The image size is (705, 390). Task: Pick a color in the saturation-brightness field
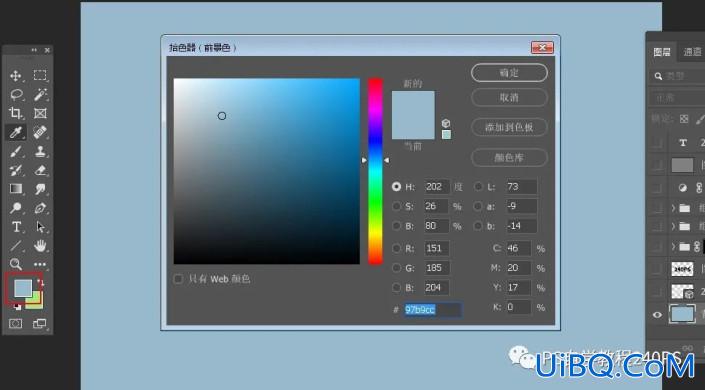[x=267, y=171]
